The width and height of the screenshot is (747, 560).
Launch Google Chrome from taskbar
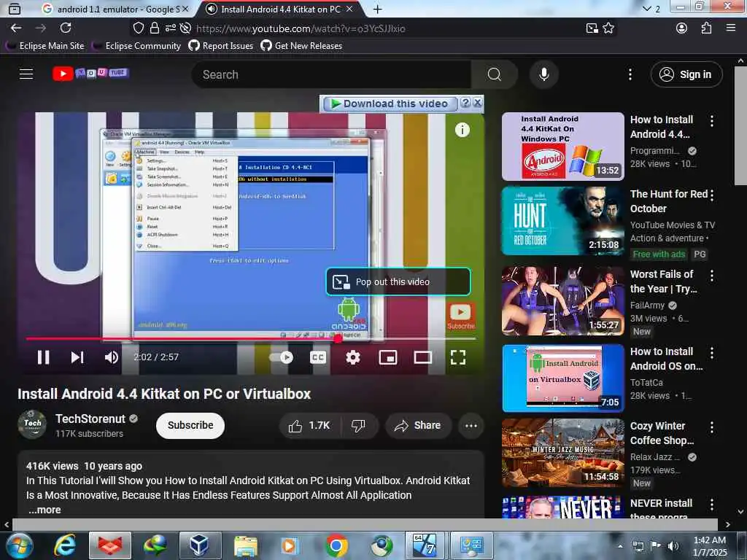point(336,545)
